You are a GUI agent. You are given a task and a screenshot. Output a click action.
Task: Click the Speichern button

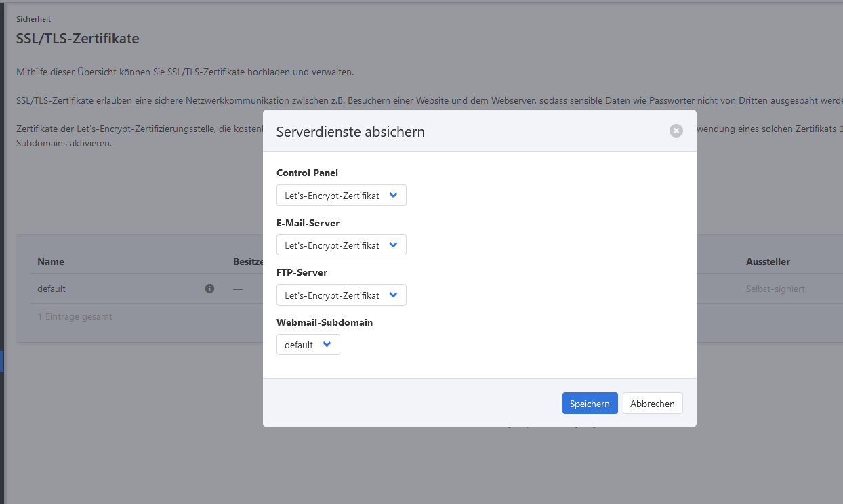(590, 403)
